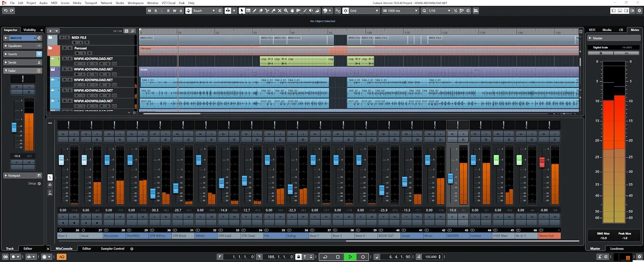This screenshot has height=262, width=644.
Task: Click the Transport Stop button
Action: tap(338, 257)
